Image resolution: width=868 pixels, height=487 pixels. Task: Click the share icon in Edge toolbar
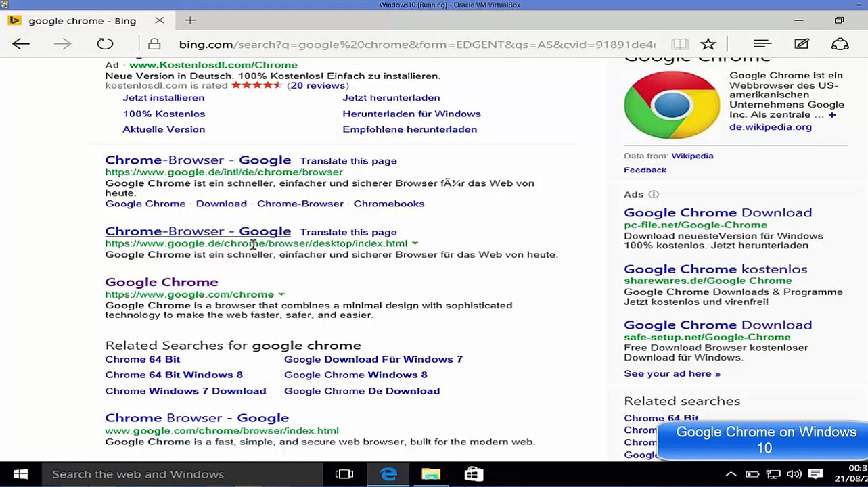[x=840, y=44]
